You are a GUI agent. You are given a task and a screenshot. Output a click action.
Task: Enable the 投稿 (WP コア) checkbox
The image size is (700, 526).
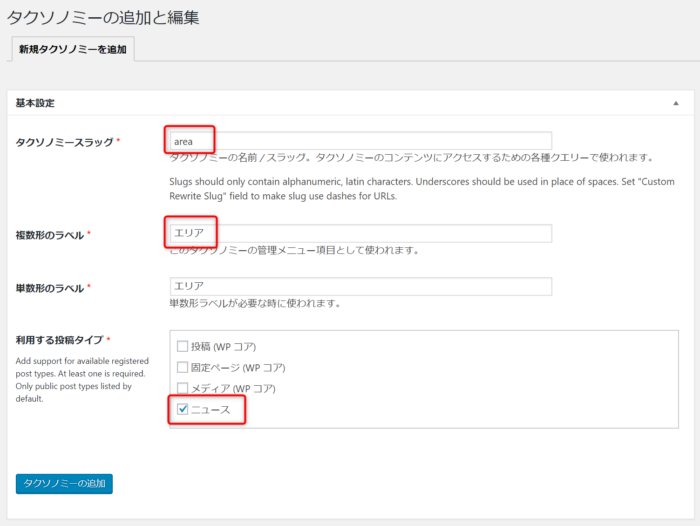tap(182, 346)
